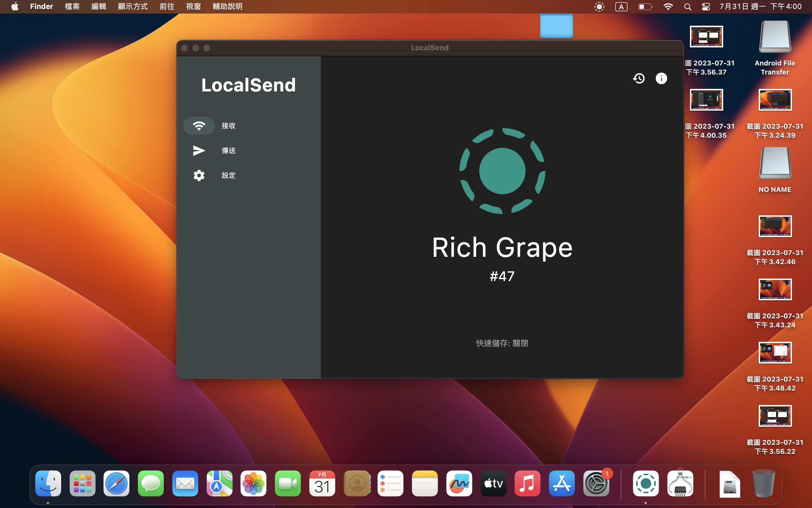Open Finder from the Dock
This screenshot has width=812, height=508.
[48, 483]
